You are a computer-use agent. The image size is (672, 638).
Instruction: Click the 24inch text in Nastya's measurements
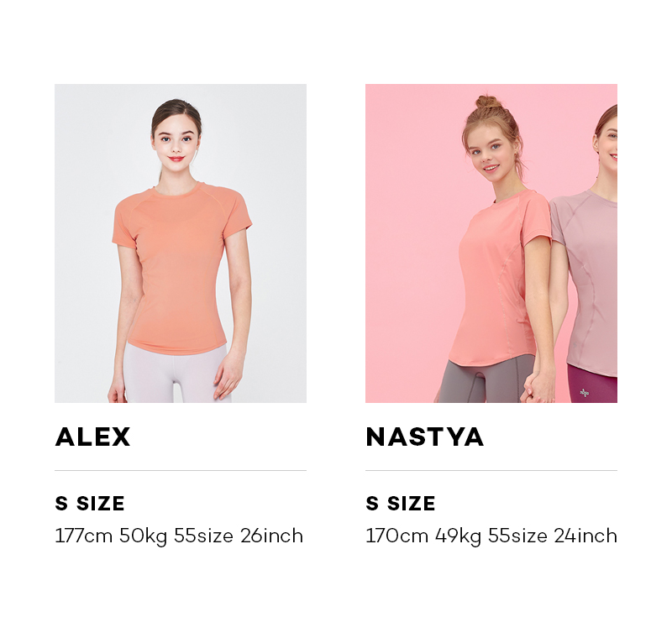coord(585,536)
